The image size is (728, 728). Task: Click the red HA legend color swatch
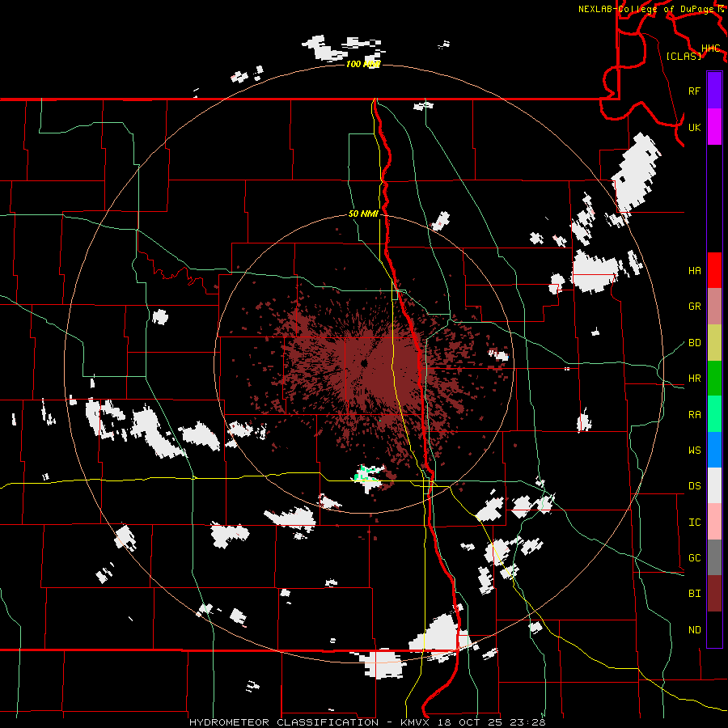714,270
